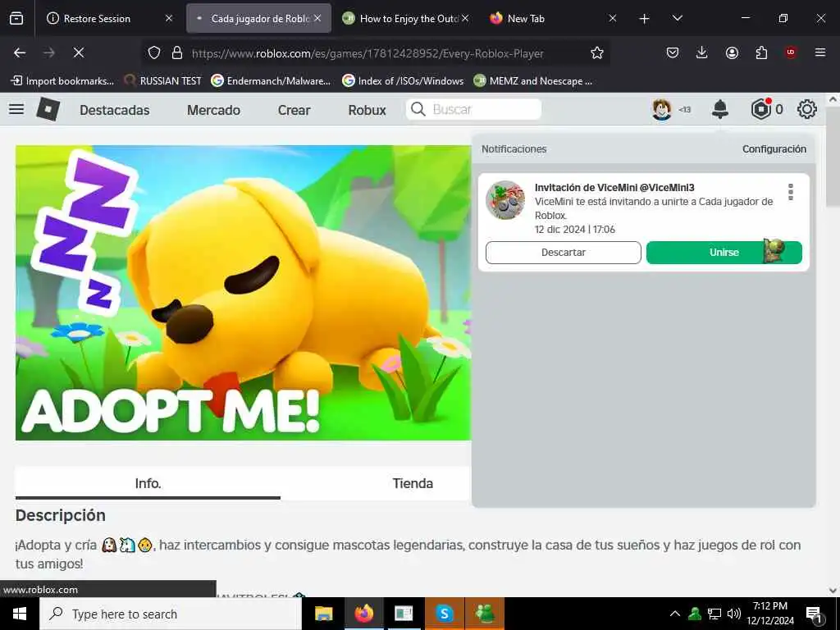Go back with the browser back arrow
The width and height of the screenshot is (840, 630).
click(20, 52)
